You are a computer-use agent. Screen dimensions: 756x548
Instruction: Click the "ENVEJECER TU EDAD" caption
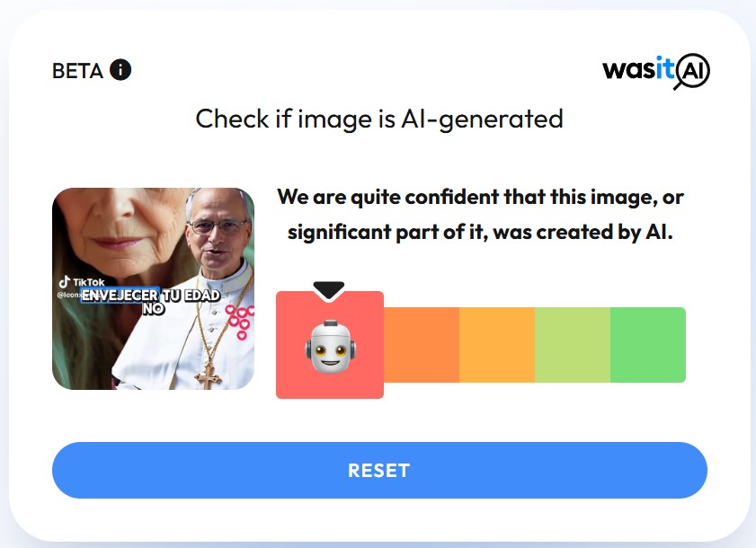coord(151,296)
